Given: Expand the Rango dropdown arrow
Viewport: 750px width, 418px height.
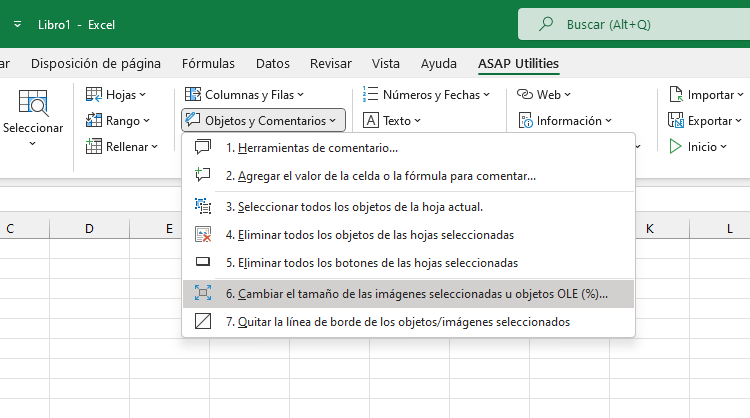Looking at the screenshot, I should (x=146, y=121).
